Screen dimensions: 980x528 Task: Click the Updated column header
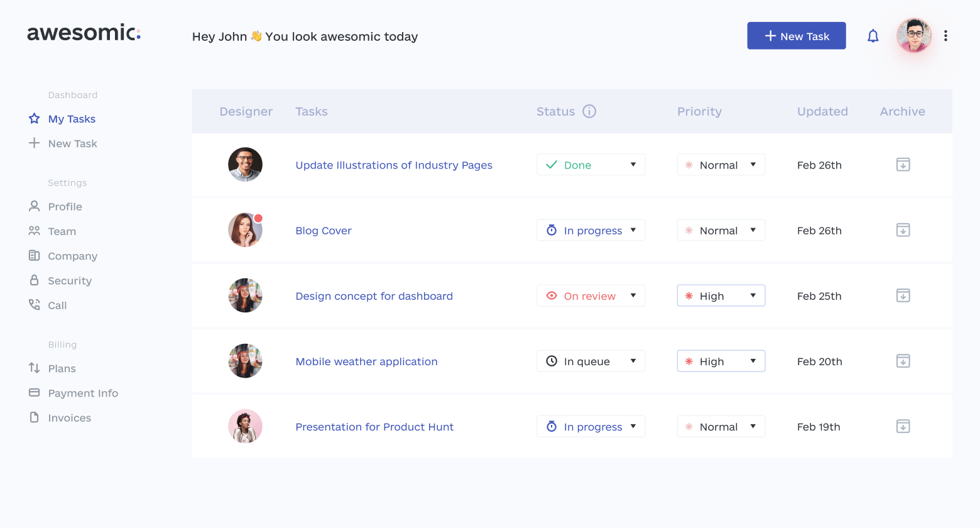coord(822,111)
